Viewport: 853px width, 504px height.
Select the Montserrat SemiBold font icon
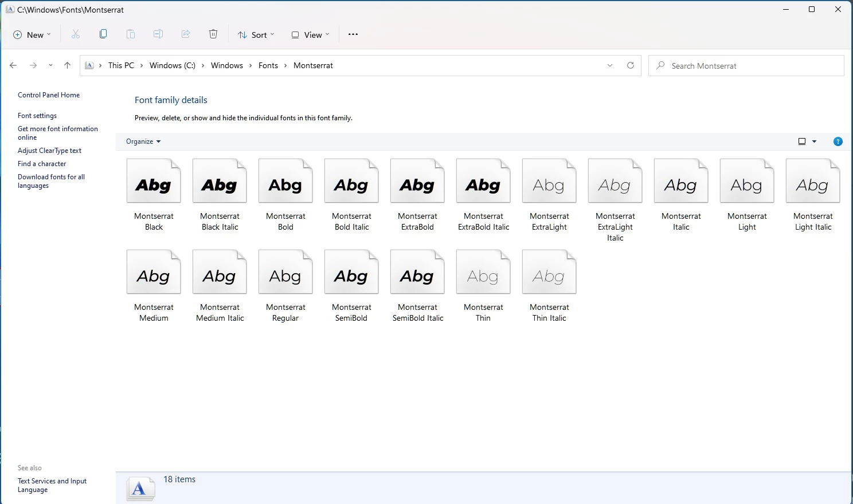click(351, 272)
